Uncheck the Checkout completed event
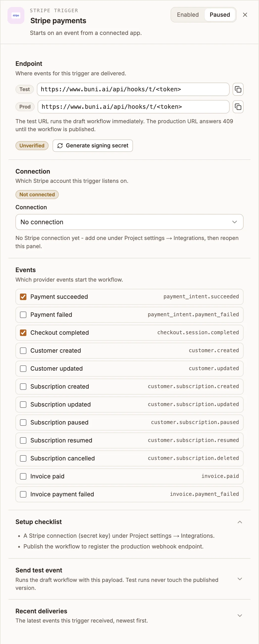259x644 pixels. coord(23,333)
